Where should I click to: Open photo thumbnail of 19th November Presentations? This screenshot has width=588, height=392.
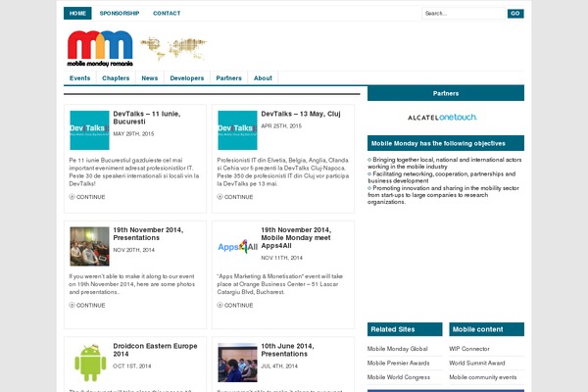[89, 246]
